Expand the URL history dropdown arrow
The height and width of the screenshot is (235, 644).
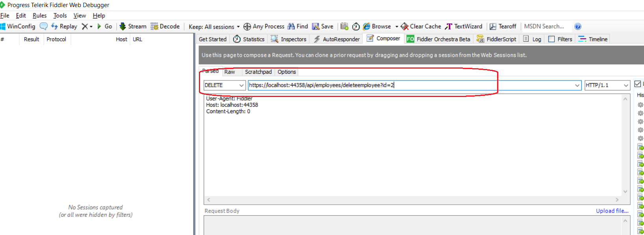click(577, 85)
